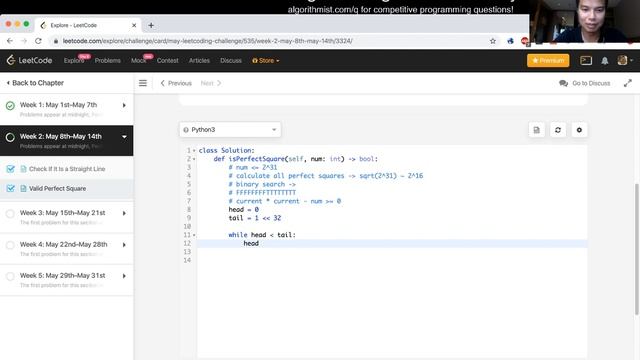Image resolution: width=640 pixels, height=360 pixels.
Task: Open the Problems menu item
Action: point(107,60)
